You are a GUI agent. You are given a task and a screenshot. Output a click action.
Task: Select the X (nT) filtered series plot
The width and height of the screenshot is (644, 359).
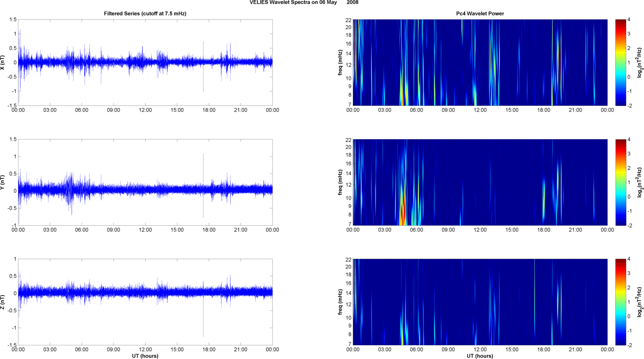point(145,62)
